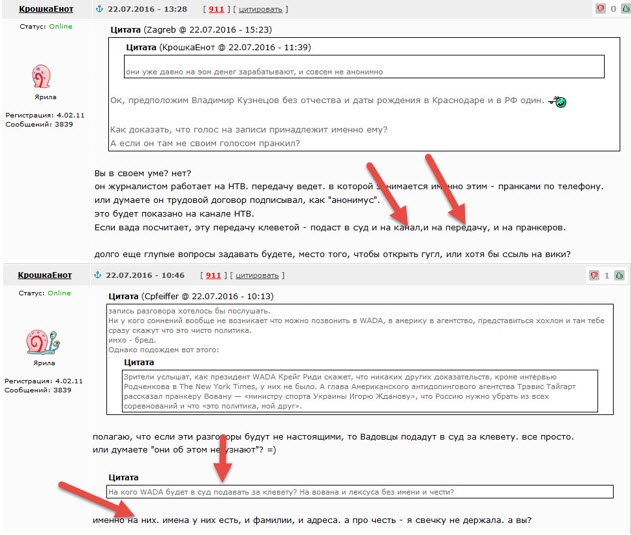This screenshot has width=631, height=535.
Task: Click quoted line 'запись разговора хотелось бы послушать.'
Action: pyautogui.click(x=189, y=311)
